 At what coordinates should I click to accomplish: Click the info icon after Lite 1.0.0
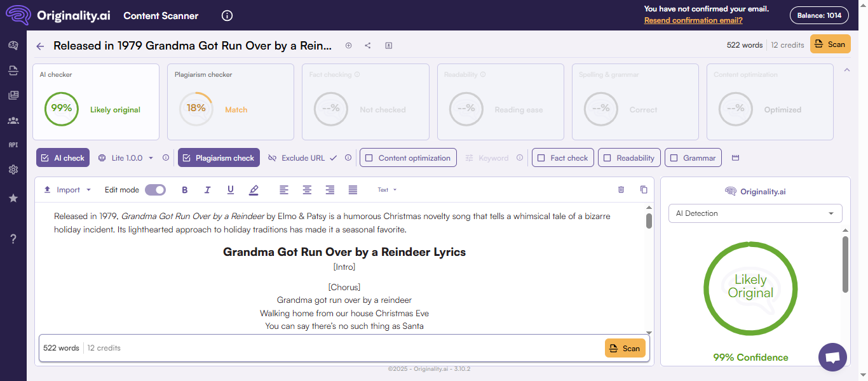click(166, 158)
